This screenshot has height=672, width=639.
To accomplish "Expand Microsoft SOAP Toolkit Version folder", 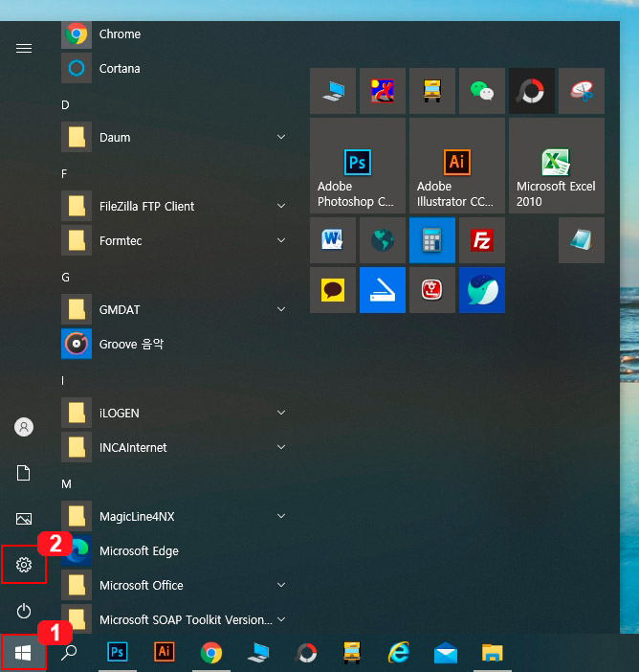I will (x=173, y=619).
